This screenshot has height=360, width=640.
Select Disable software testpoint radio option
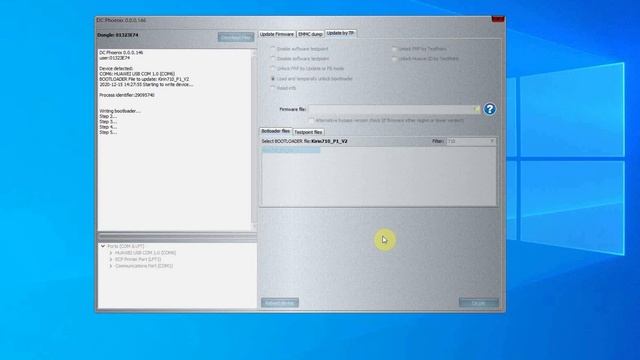[x=273, y=59]
